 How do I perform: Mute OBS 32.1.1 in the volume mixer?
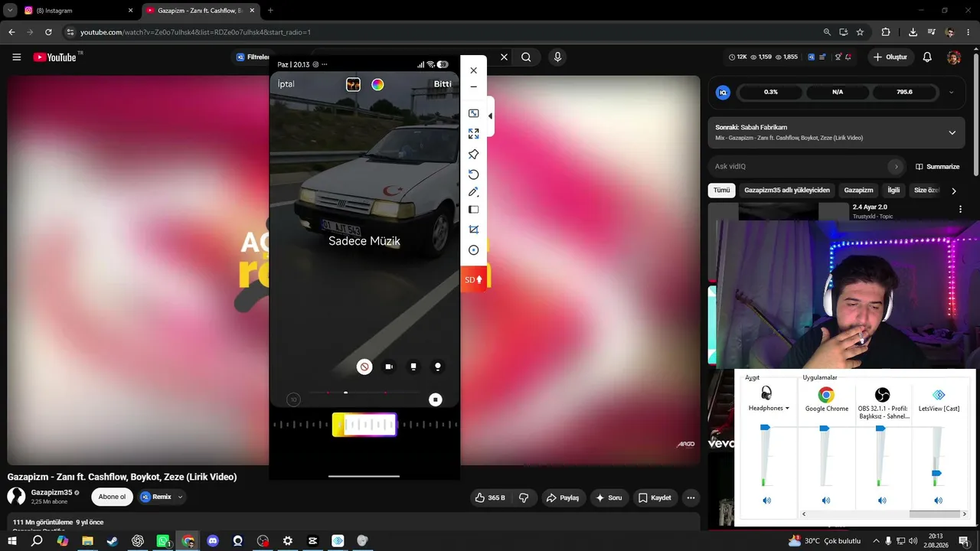coord(882,500)
